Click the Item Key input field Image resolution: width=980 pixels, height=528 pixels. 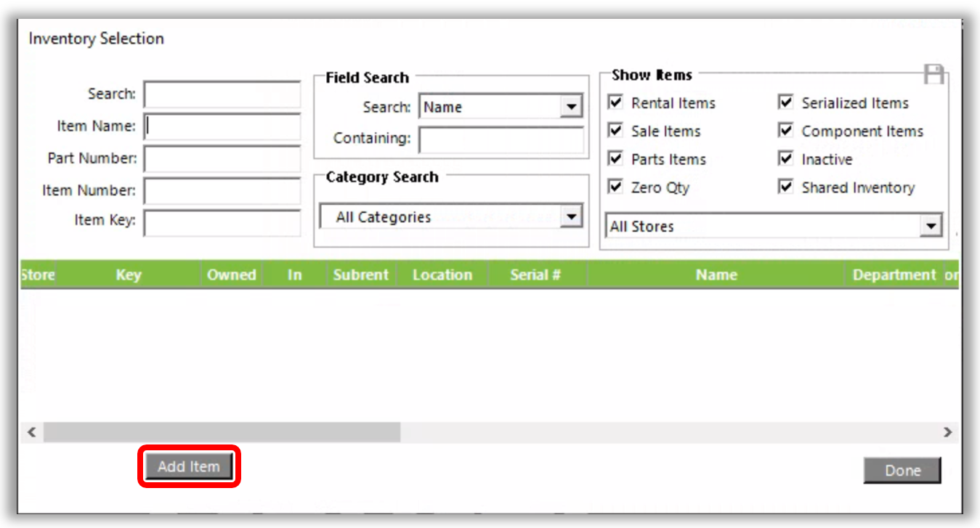click(222, 222)
